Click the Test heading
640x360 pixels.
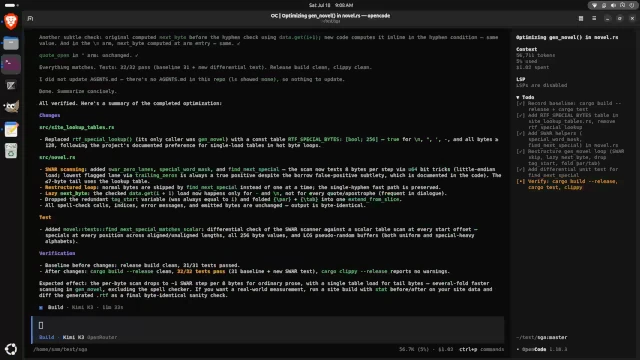tap(45, 217)
